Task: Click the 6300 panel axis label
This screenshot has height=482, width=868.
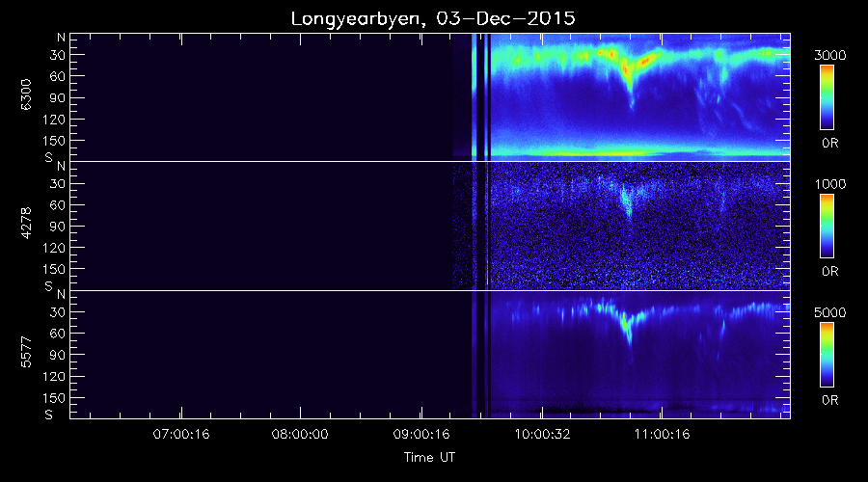Action: pyautogui.click(x=26, y=94)
